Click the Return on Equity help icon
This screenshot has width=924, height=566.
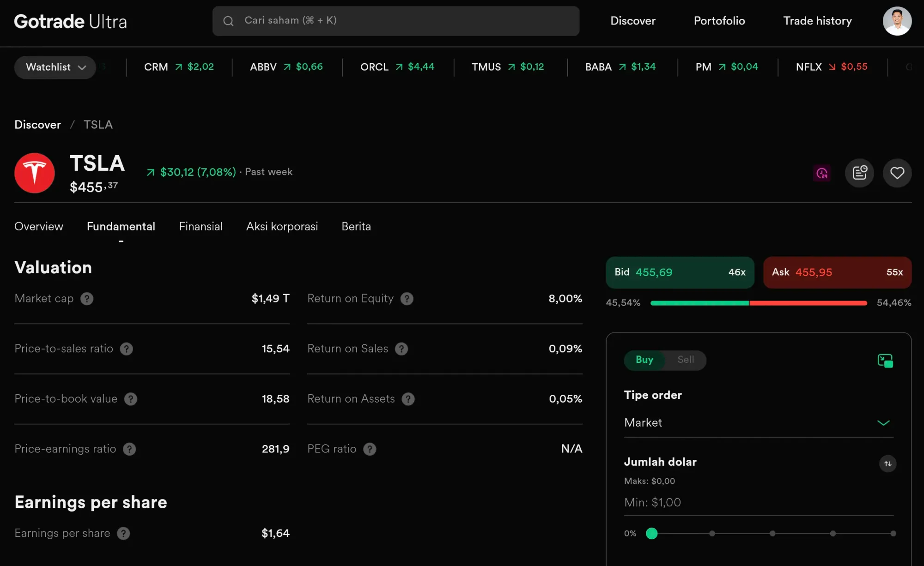pyautogui.click(x=407, y=299)
